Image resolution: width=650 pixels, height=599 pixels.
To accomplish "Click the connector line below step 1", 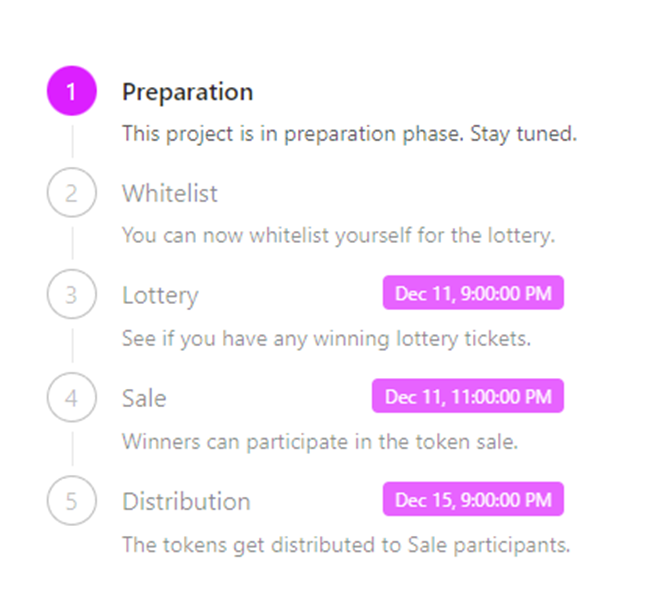I will (x=73, y=141).
